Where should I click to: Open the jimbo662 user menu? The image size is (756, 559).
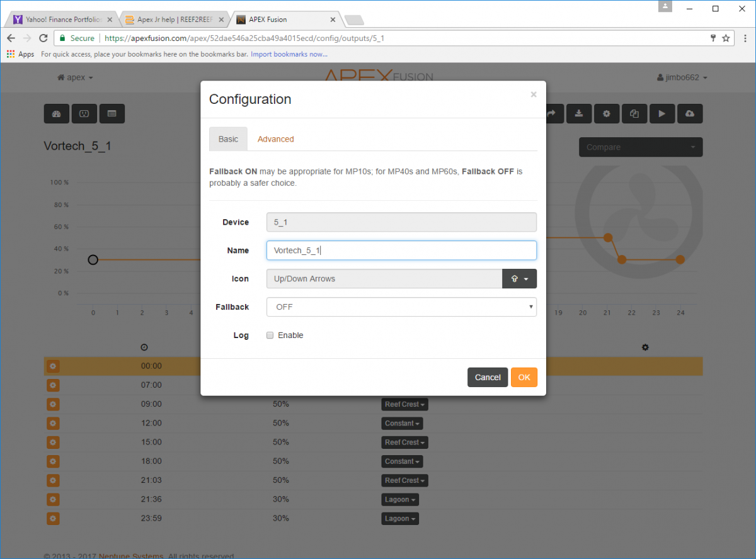tap(682, 77)
